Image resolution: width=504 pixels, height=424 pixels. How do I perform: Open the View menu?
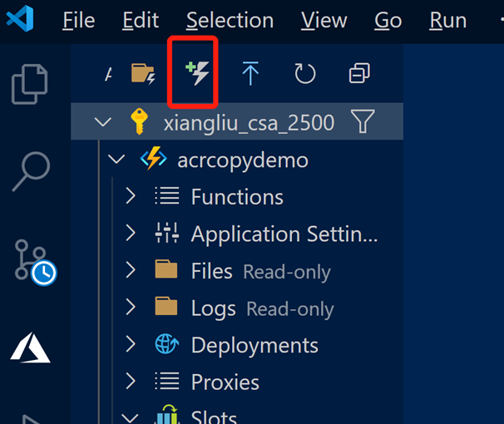pyautogui.click(x=324, y=21)
